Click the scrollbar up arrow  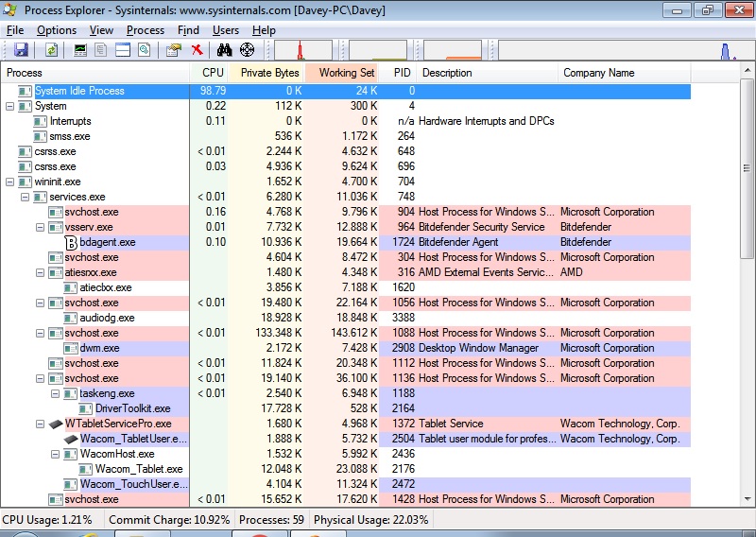pos(747,71)
